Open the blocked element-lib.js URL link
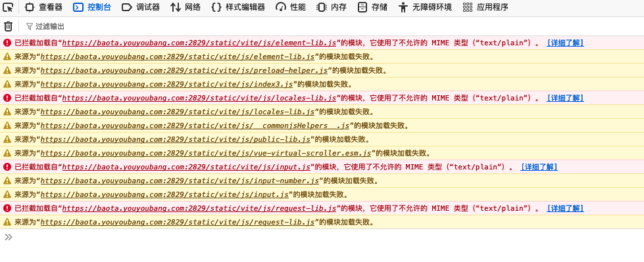644x262 pixels. [199, 43]
